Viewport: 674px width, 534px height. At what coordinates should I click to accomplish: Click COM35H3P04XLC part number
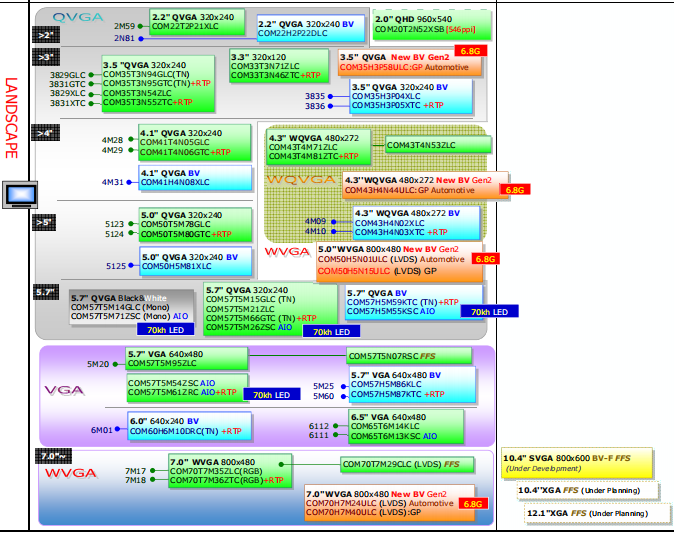pyautogui.click(x=386, y=96)
